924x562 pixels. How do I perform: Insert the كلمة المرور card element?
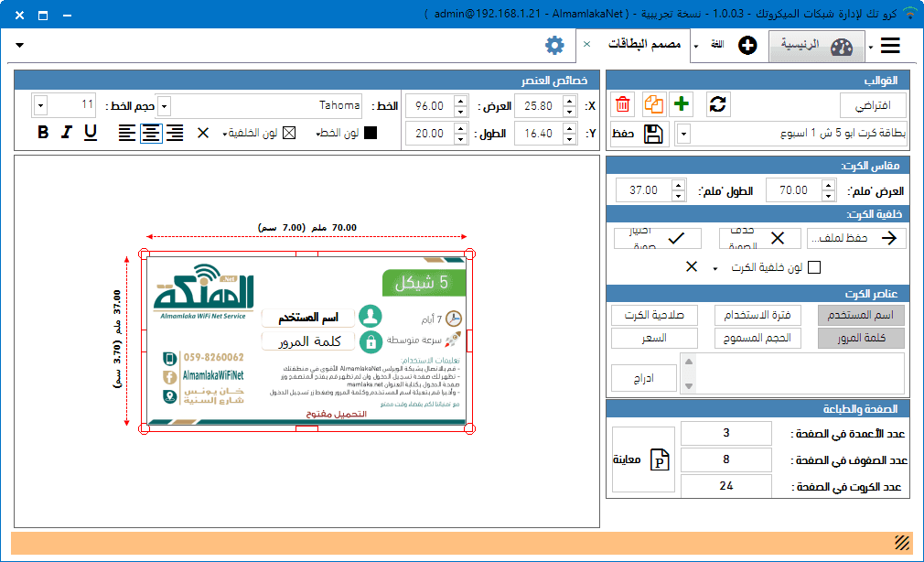861,338
